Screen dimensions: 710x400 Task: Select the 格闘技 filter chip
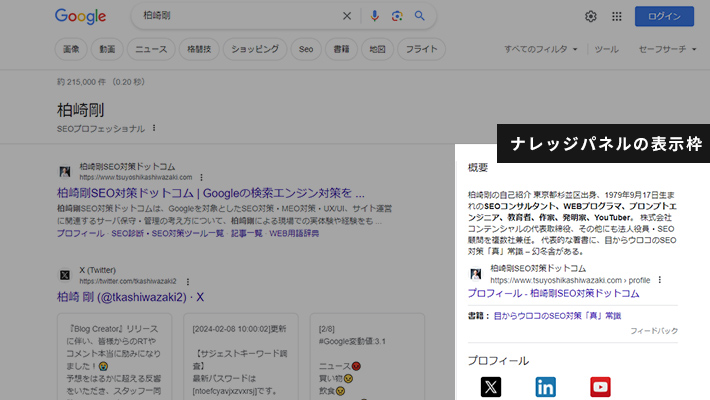(199, 49)
